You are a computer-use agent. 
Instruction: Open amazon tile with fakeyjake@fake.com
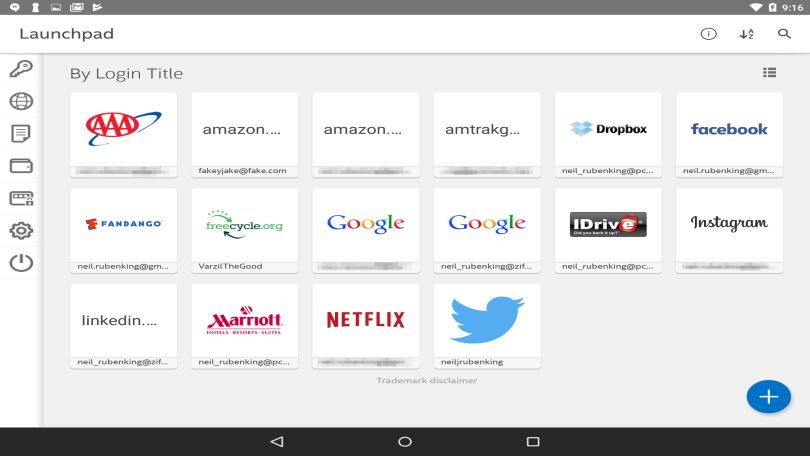click(x=244, y=135)
